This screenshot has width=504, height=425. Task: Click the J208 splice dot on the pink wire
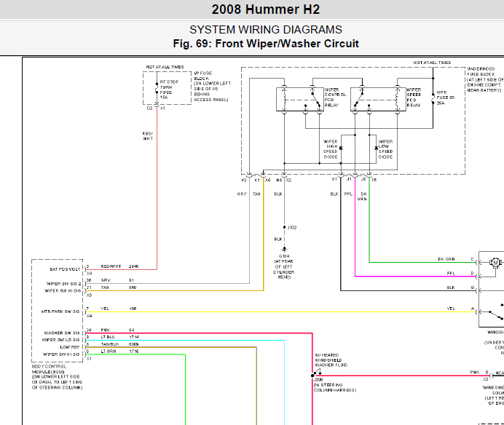click(x=312, y=376)
